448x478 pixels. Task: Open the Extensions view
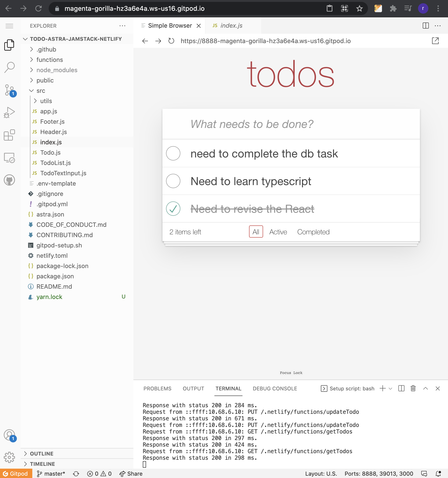pos(9,135)
